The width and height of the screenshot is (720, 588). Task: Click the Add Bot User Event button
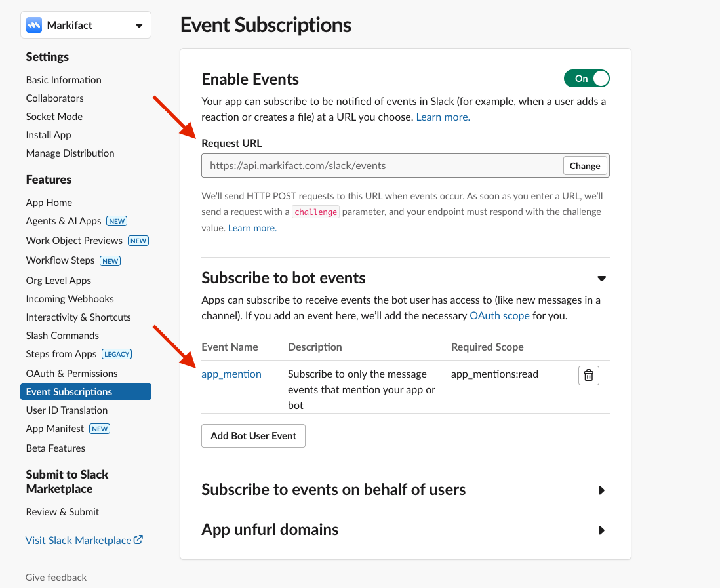(253, 435)
